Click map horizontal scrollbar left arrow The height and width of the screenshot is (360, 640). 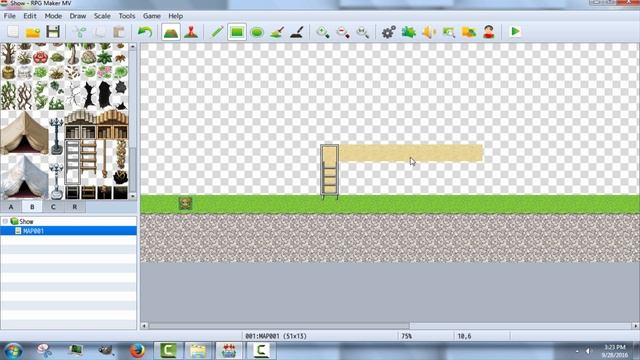pyautogui.click(x=144, y=326)
